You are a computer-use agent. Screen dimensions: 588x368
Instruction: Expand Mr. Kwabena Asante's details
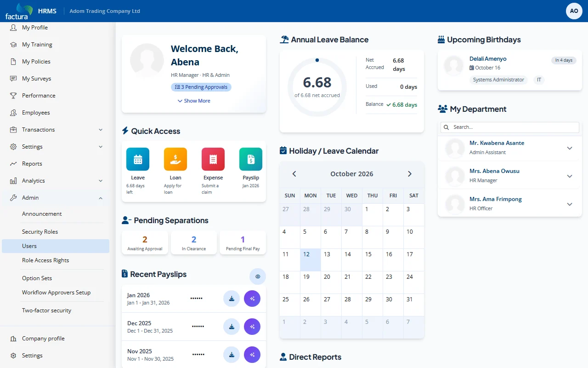570,148
